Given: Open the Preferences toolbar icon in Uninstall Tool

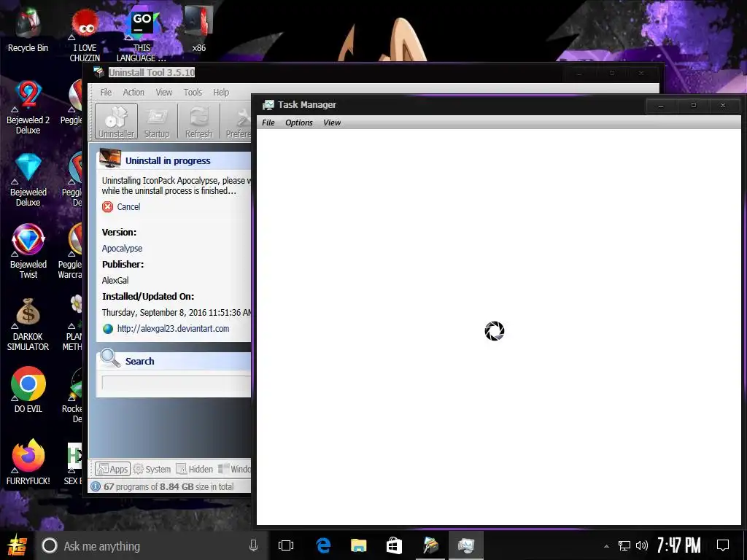Looking at the screenshot, I should click(239, 122).
